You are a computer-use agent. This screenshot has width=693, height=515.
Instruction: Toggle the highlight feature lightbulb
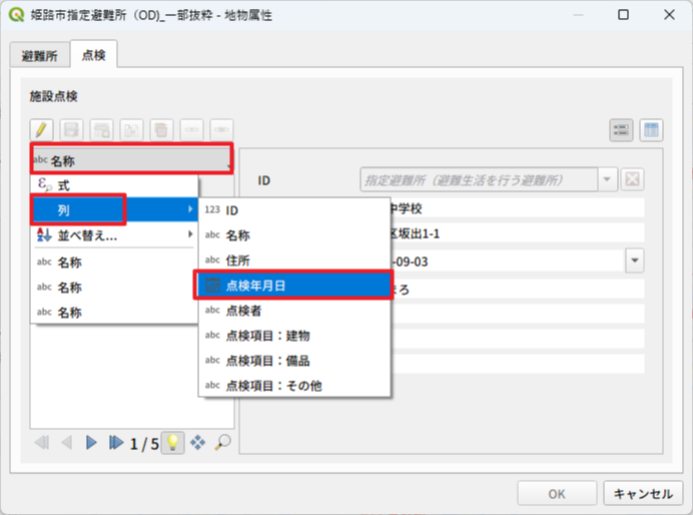click(173, 443)
